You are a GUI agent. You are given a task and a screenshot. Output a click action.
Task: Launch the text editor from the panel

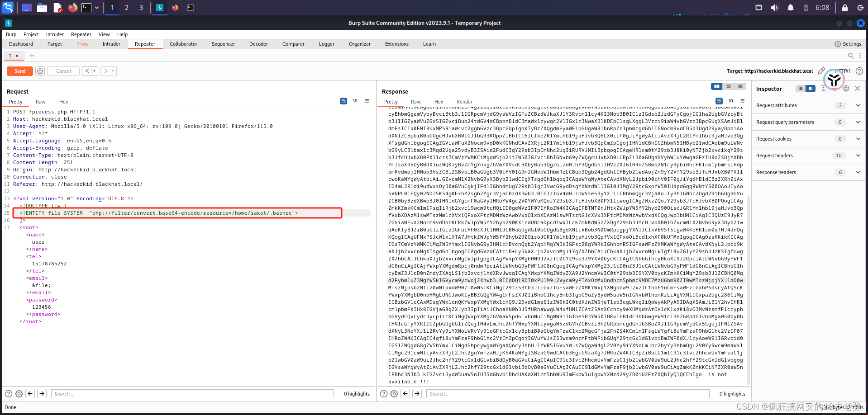pos(57,8)
